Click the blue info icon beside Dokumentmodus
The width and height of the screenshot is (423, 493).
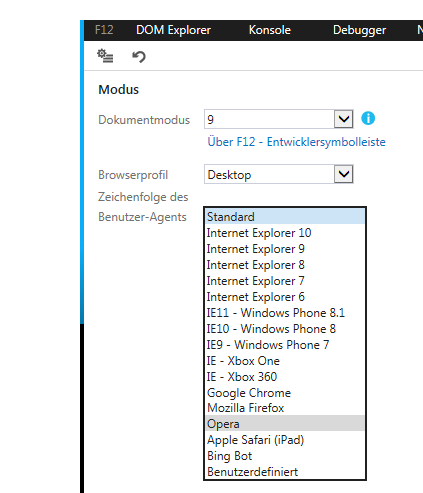click(x=368, y=118)
